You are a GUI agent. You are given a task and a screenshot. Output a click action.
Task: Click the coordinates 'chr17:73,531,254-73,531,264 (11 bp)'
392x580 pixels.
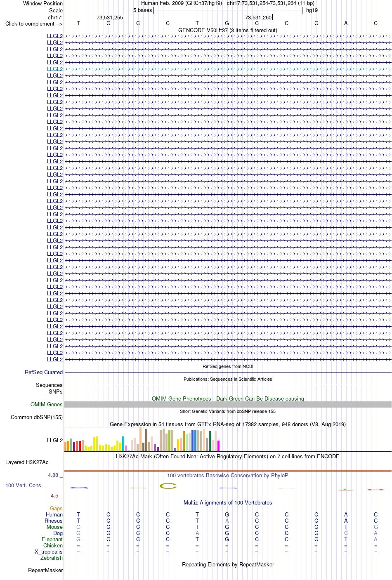271,3
